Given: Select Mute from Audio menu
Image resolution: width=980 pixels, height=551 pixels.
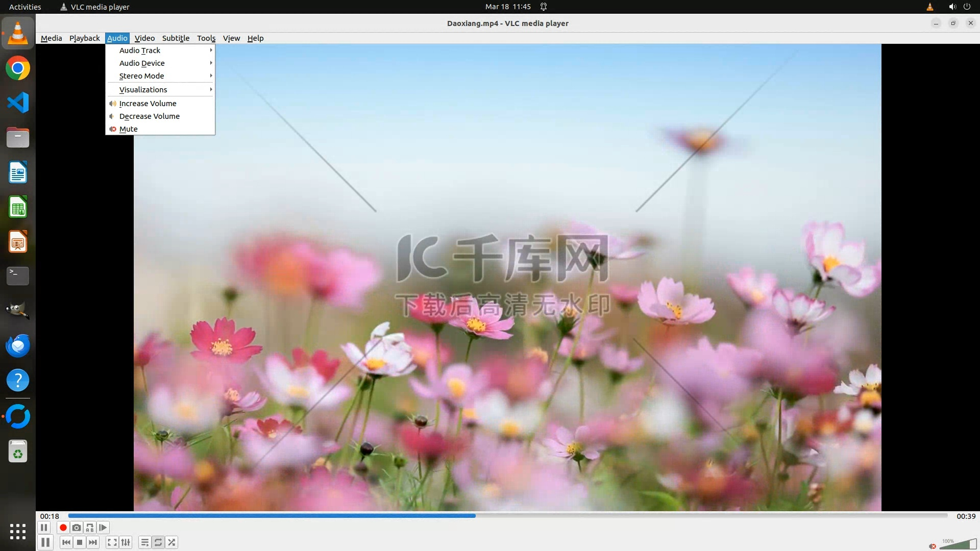Looking at the screenshot, I should tap(129, 129).
